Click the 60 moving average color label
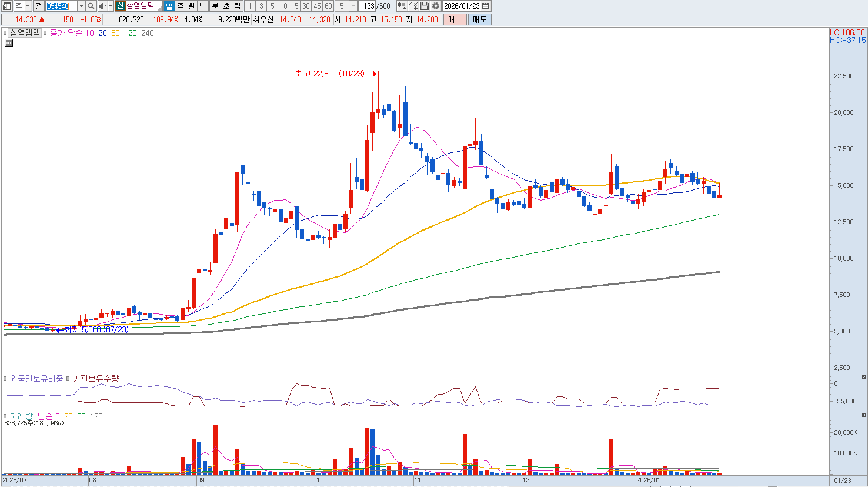This screenshot has height=487, width=868. (115, 33)
